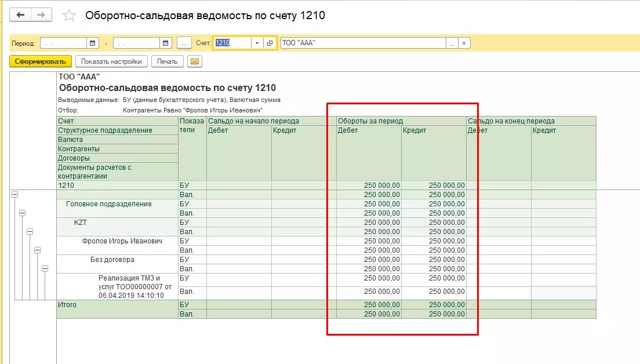Click Сальдо на начало периода header
The image size is (640, 364).
click(271, 121)
